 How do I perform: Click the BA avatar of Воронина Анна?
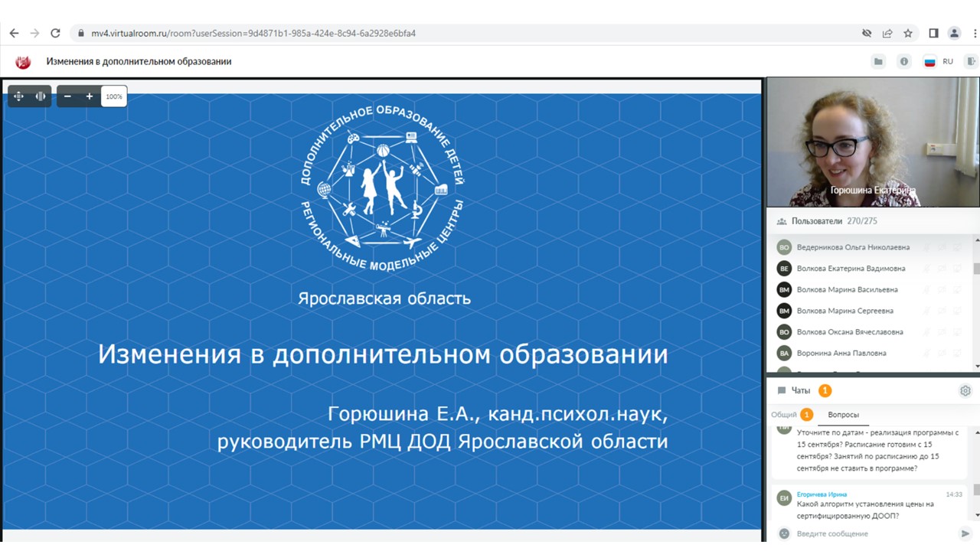click(784, 354)
